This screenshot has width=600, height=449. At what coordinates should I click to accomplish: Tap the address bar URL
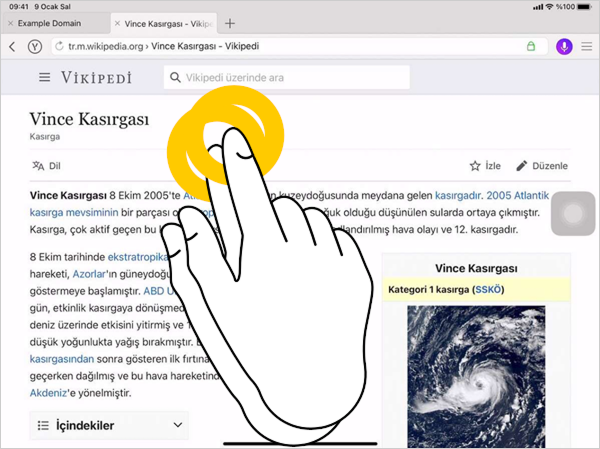(x=160, y=47)
